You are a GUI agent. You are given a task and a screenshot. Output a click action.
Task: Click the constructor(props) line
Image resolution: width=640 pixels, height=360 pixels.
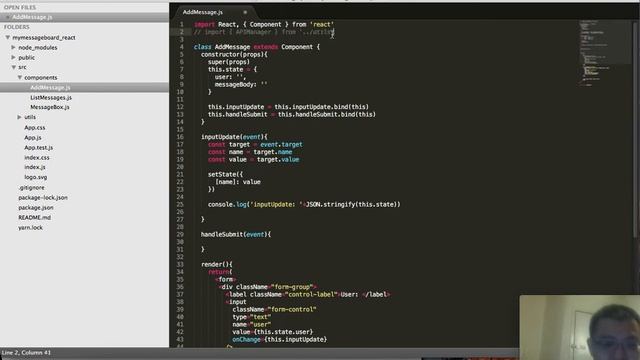(234, 55)
